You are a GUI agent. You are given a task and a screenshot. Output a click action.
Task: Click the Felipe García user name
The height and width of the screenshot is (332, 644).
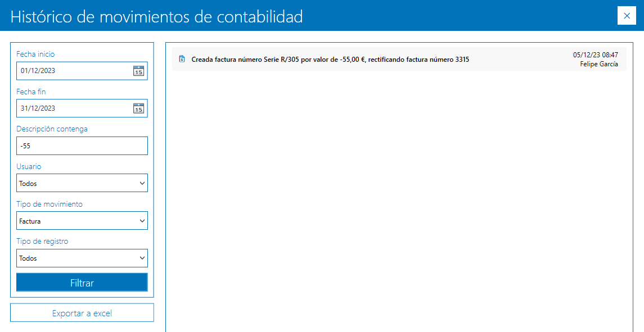click(601, 63)
